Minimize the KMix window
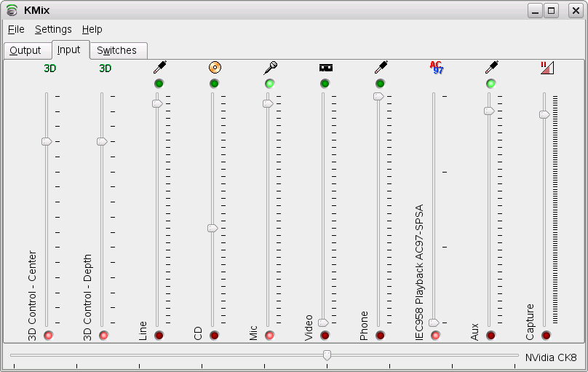This screenshot has height=372, width=588. pos(535,10)
